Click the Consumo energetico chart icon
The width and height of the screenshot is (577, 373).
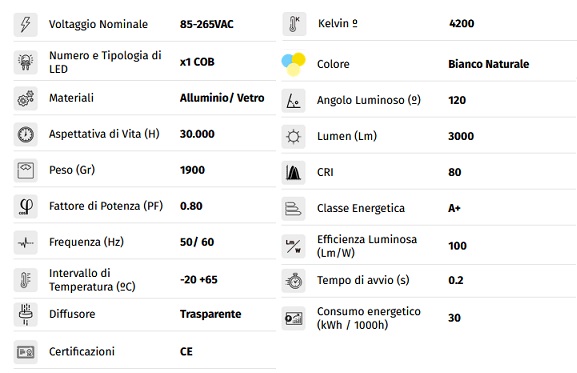(293, 318)
